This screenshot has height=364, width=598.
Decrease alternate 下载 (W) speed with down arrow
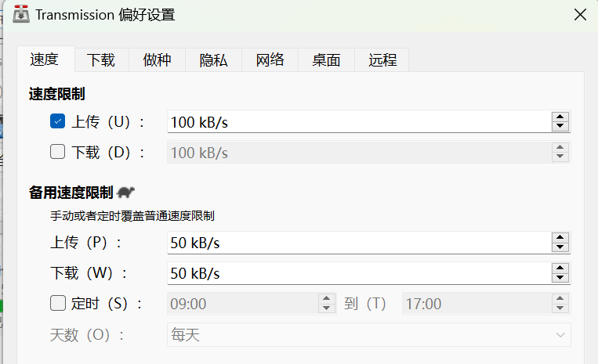[x=560, y=278]
